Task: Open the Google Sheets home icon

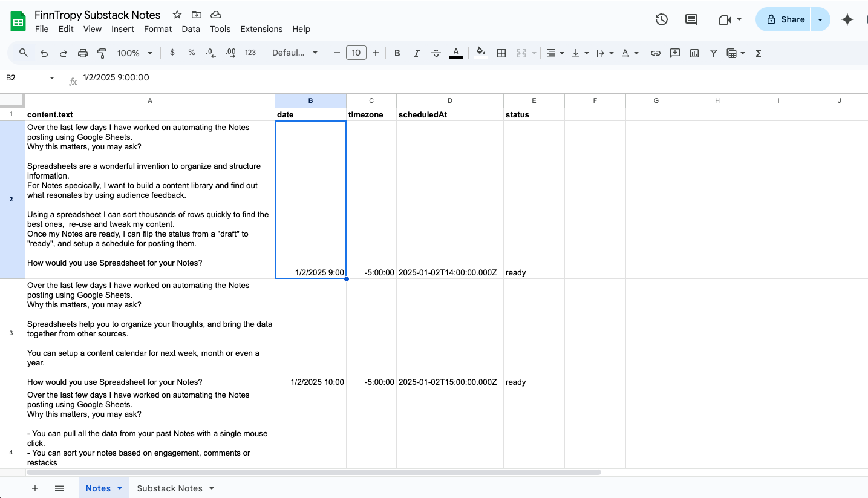Action: [x=18, y=22]
